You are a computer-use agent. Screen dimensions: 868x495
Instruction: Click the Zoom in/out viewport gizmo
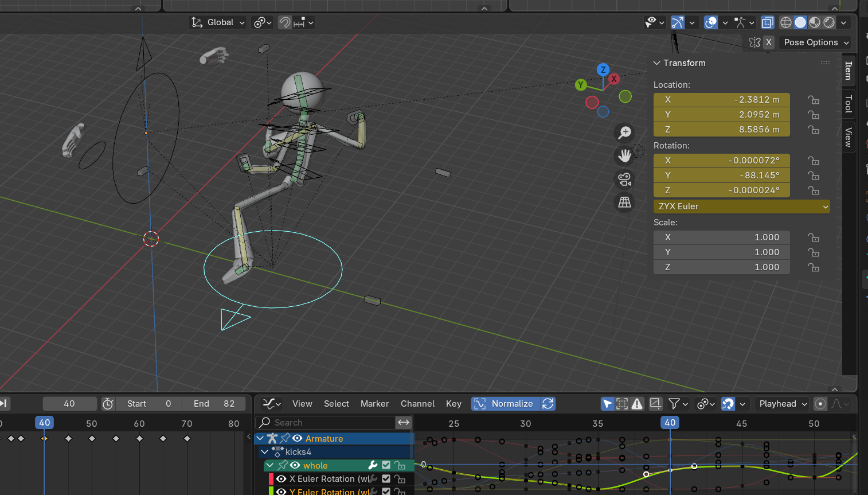[624, 132]
